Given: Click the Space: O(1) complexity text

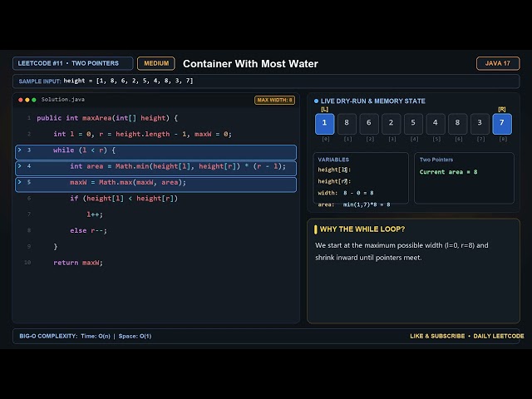Looking at the screenshot, I should pos(135,336).
